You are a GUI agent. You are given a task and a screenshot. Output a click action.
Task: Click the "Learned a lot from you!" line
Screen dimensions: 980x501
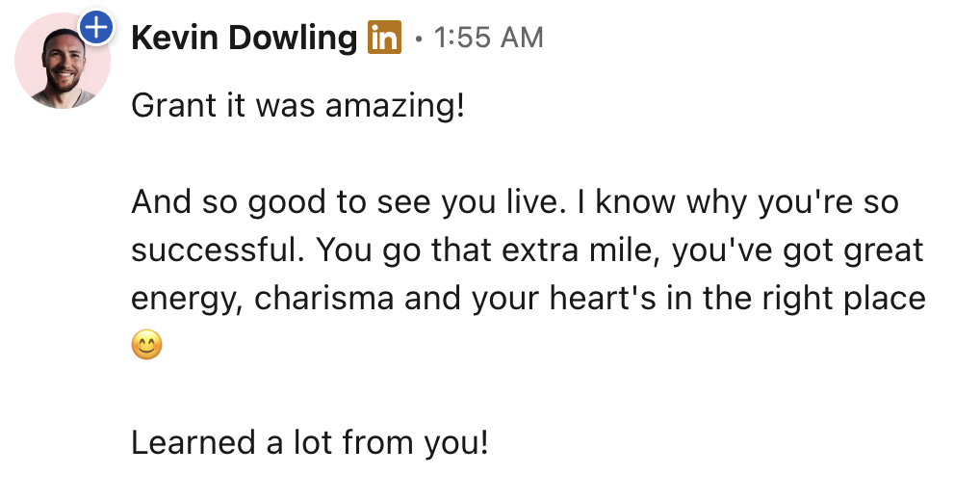coord(309,442)
